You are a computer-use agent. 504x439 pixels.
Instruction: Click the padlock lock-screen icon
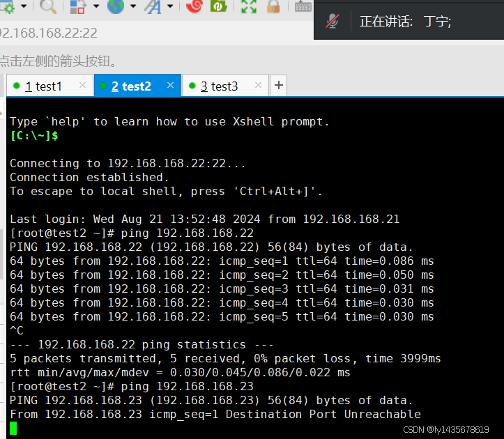tap(273, 7)
